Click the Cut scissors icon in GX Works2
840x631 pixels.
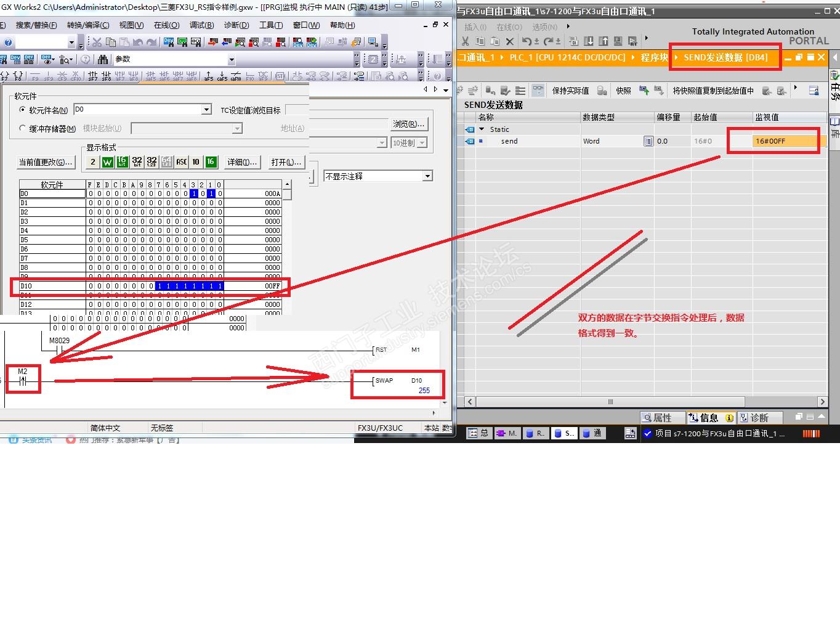[97, 42]
